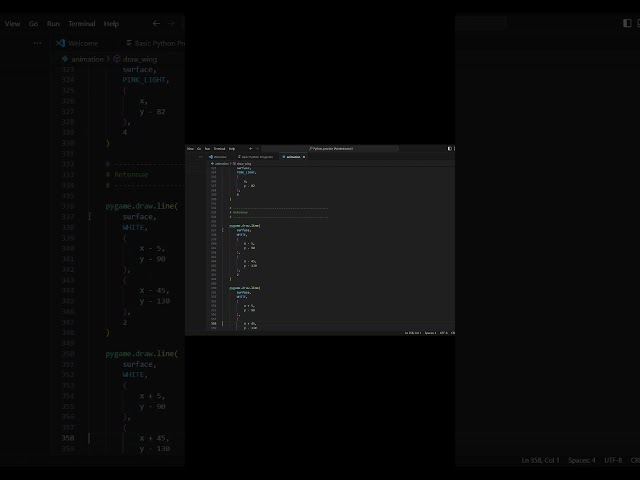Click the UTF-8 encoding in the center window status bar
The image size is (640, 480).
444,333
